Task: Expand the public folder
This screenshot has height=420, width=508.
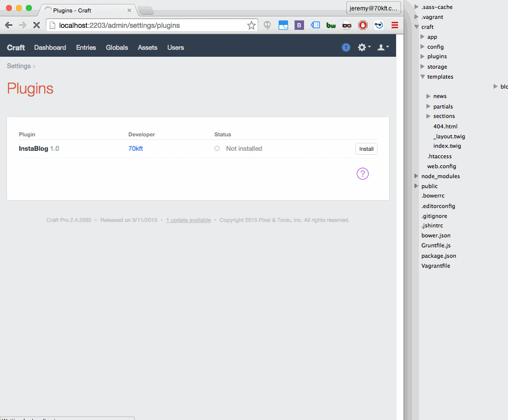Action: tap(416, 186)
